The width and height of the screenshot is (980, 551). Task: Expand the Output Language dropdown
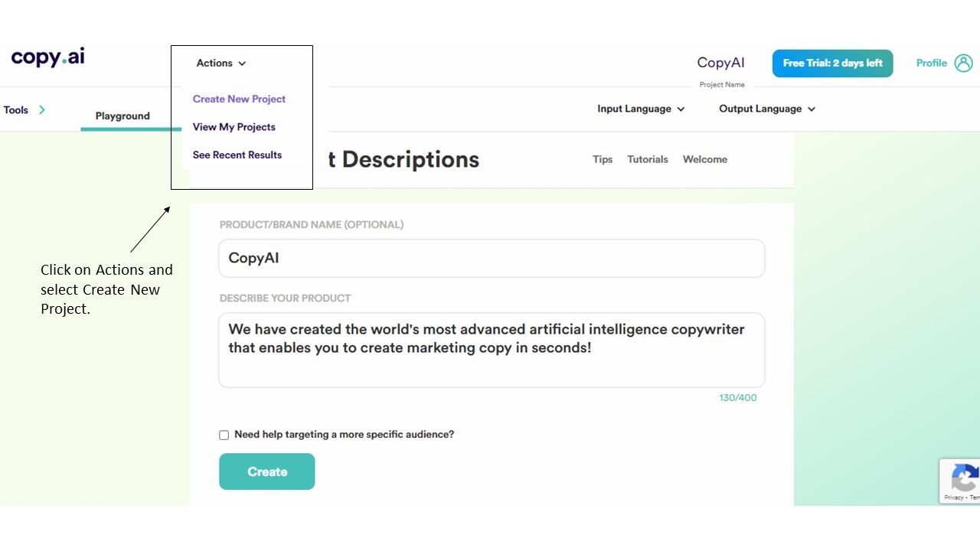click(x=767, y=109)
